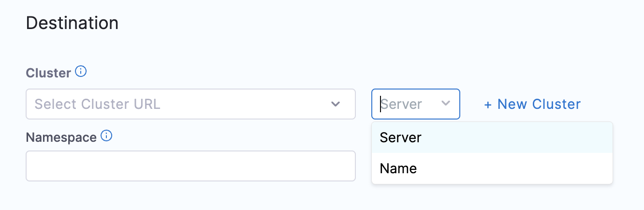Image resolution: width=644 pixels, height=210 pixels.
Task: Expand the Select Cluster URL chevron arrow
Action: (x=336, y=104)
